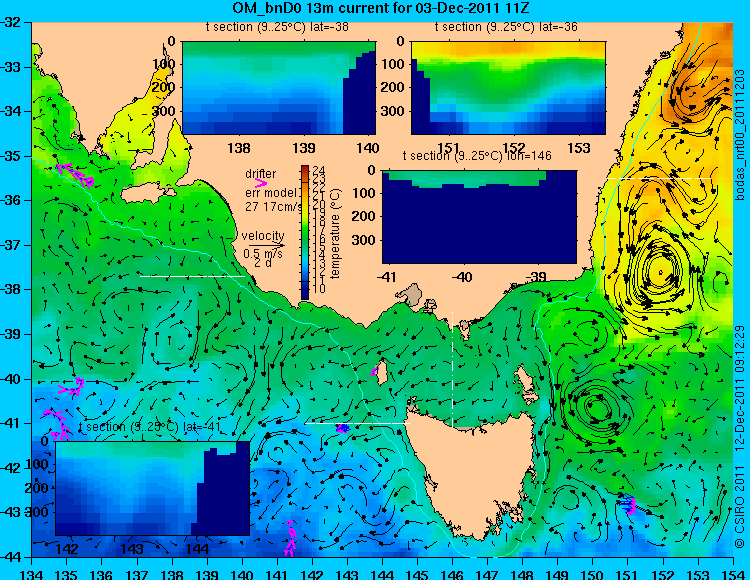Viewport: 750px width, 580px height.
Task: Select the rotated 'temperature (°C)' label
Action: [x=335, y=233]
